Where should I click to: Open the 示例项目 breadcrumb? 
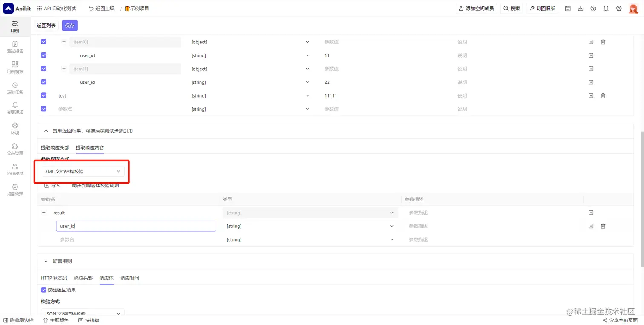click(x=137, y=9)
